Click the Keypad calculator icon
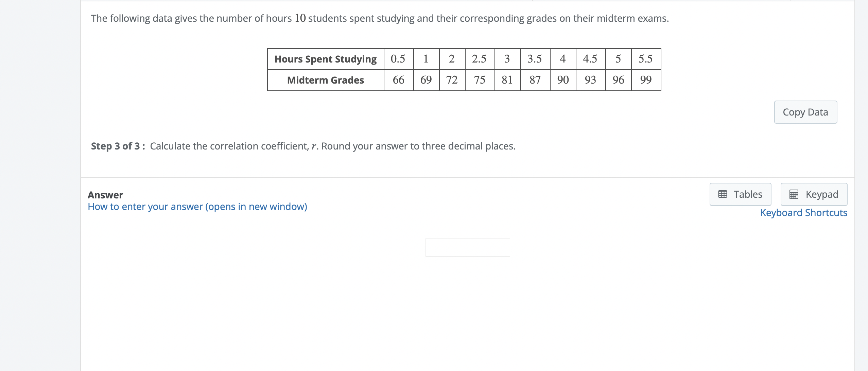The width and height of the screenshot is (868, 371). pyautogui.click(x=794, y=194)
